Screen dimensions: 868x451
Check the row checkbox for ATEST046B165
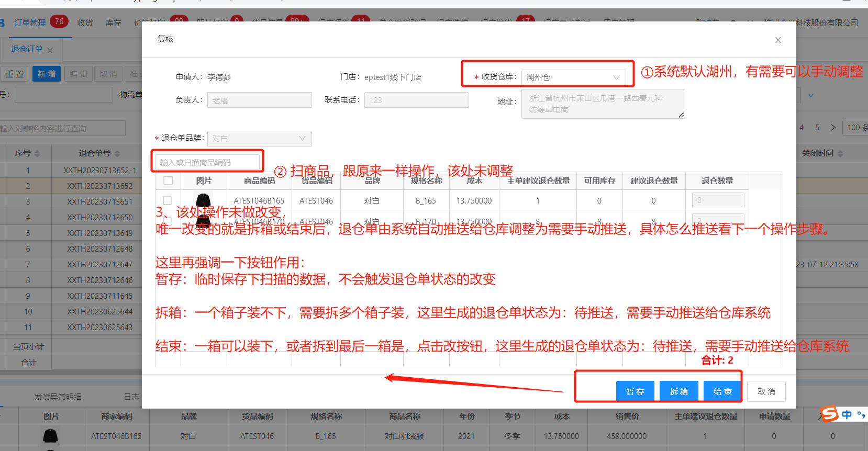point(168,200)
